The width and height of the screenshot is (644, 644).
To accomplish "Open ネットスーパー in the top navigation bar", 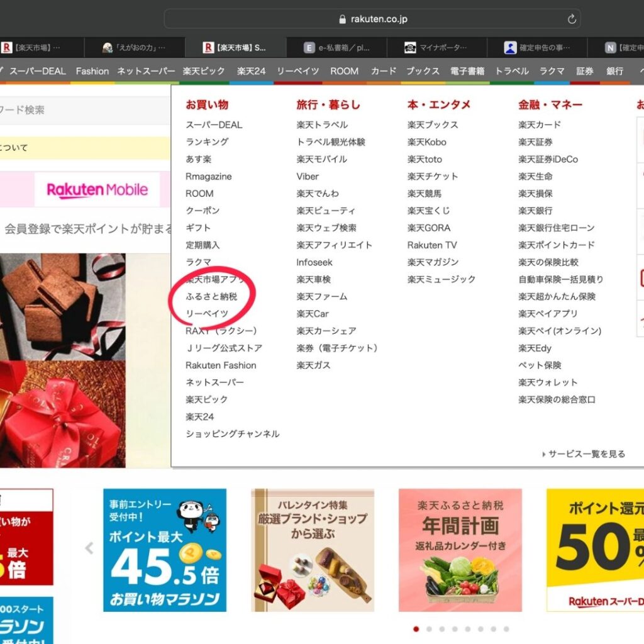I will [146, 71].
